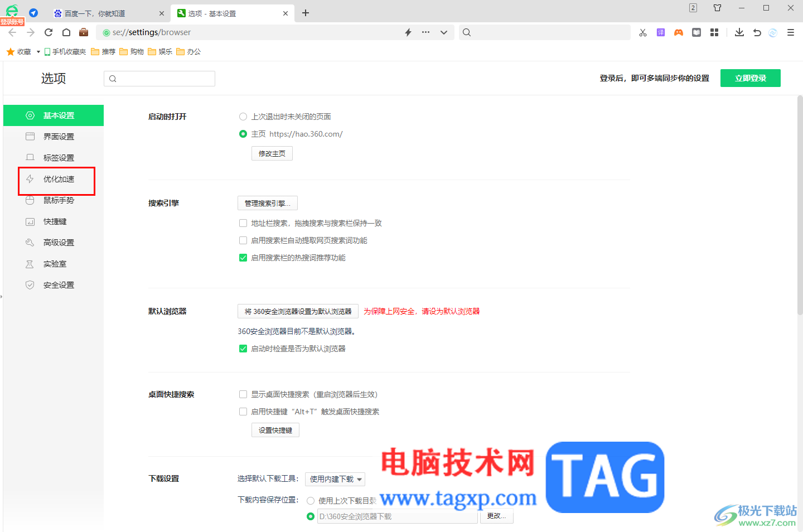The height and width of the screenshot is (532, 803).
Task: Enable 启用搜索栏自动提取网页搜索词功能 checkbox
Action: point(243,240)
